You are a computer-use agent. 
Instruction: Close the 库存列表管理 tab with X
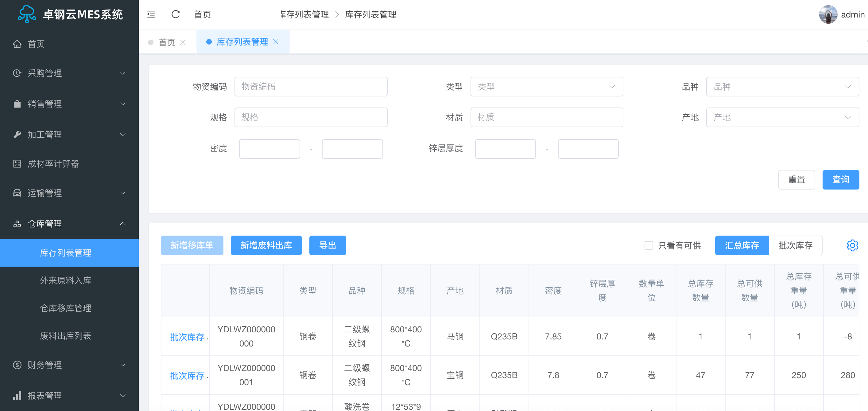point(276,42)
